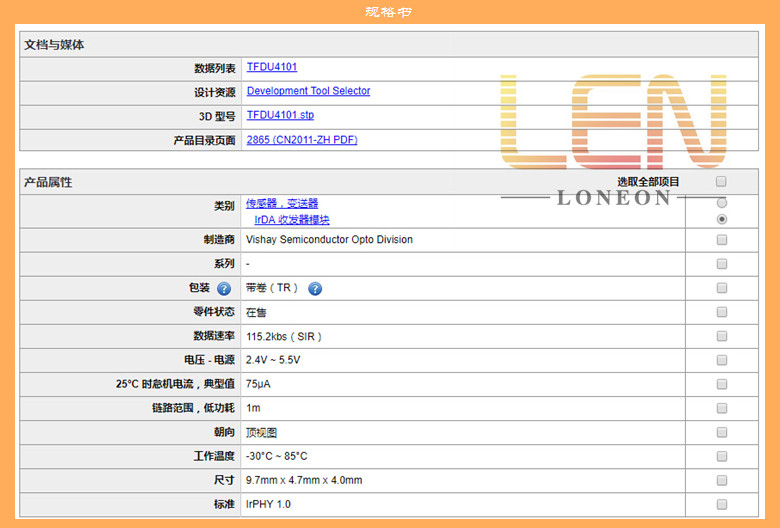Click the 设计资源 row label
This screenshot has width=780, height=528.
point(214,92)
